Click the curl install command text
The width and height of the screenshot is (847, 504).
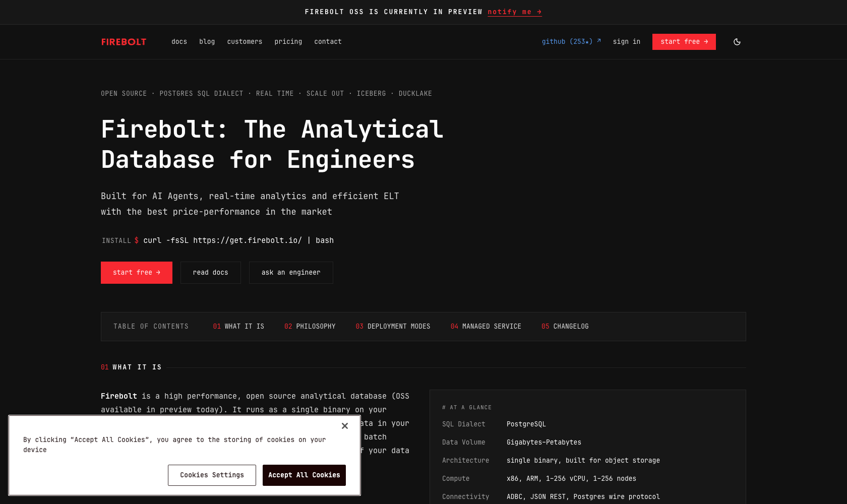(238, 240)
